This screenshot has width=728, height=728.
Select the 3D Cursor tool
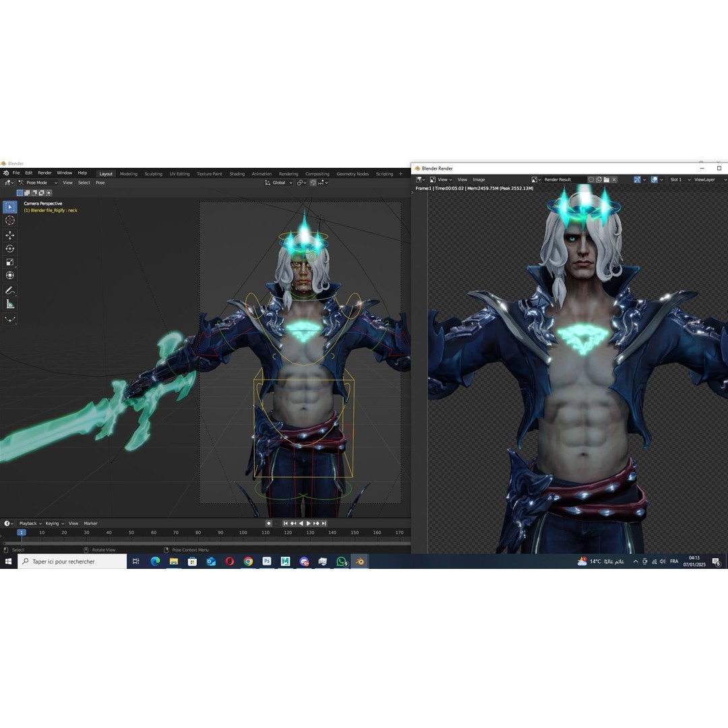pyautogui.click(x=9, y=220)
